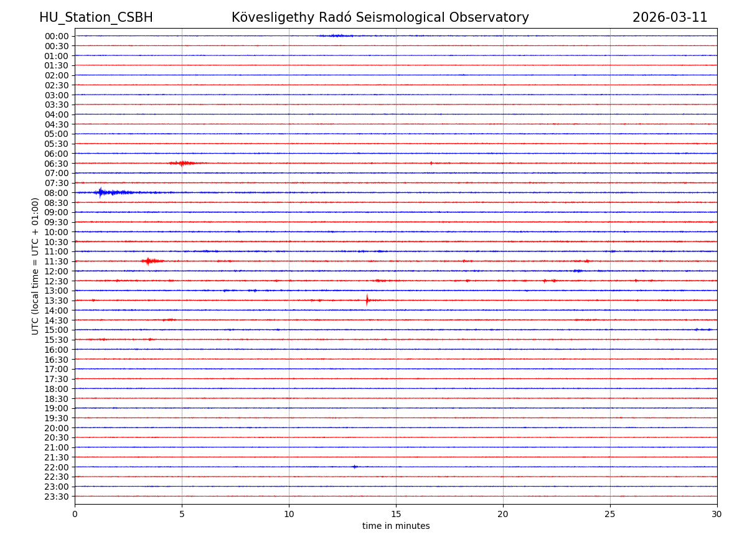Image resolution: width=747 pixels, height=560 pixels.
Task: Click the x-axis tick labeled 0
Action: coord(75,514)
